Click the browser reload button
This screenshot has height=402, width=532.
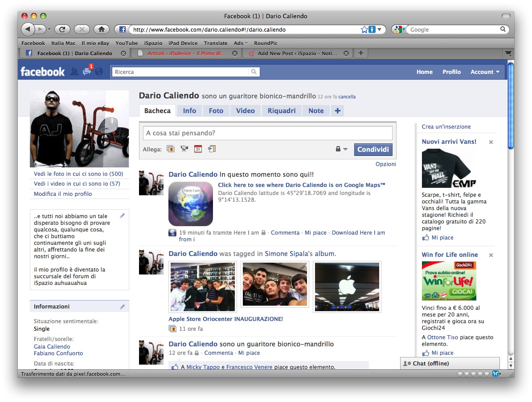pyautogui.click(x=62, y=29)
